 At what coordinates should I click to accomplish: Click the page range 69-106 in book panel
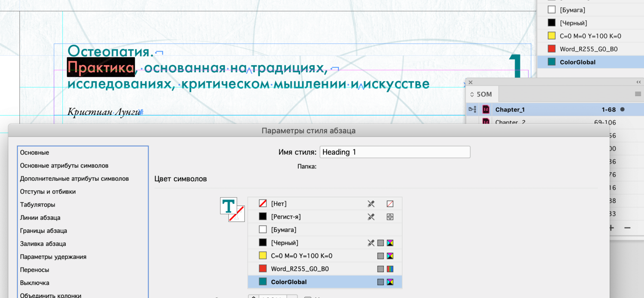tap(605, 122)
